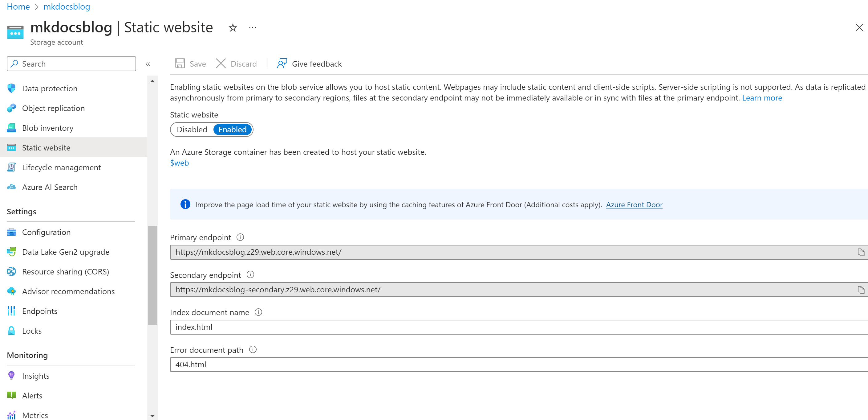Go to mkdocsblog breadcrumb
Viewport: 868px width, 420px height.
point(67,6)
